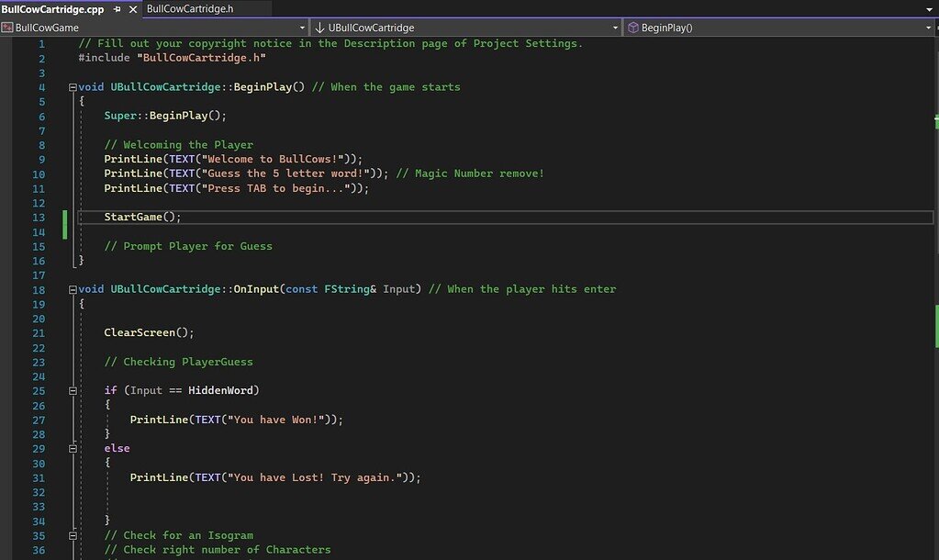Collapse the OnInput function body

click(x=73, y=288)
